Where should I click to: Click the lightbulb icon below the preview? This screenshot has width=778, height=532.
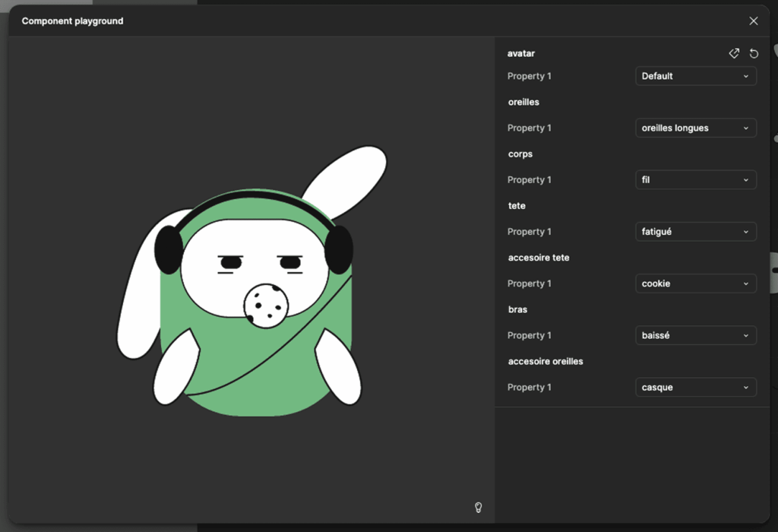point(479,507)
